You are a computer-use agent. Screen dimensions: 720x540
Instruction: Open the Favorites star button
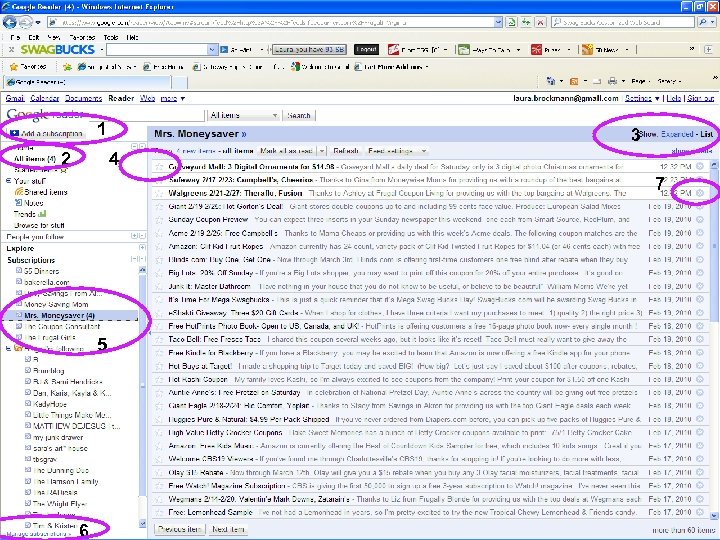tap(28, 67)
